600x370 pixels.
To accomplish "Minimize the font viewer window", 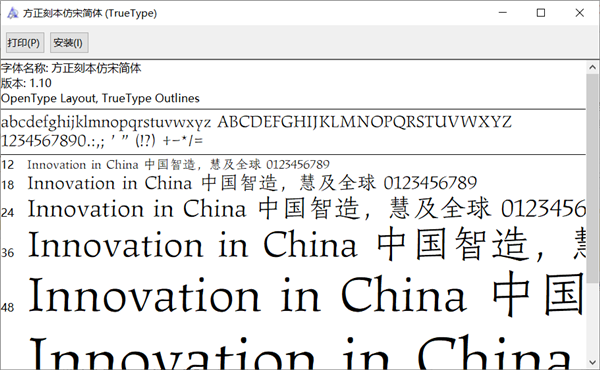I will click(x=503, y=13).
